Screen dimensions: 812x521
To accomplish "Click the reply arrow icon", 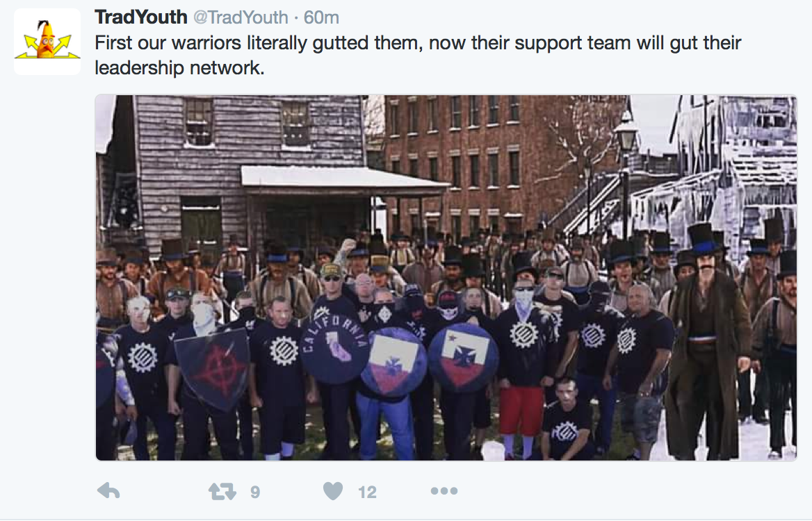I will 108,491.
